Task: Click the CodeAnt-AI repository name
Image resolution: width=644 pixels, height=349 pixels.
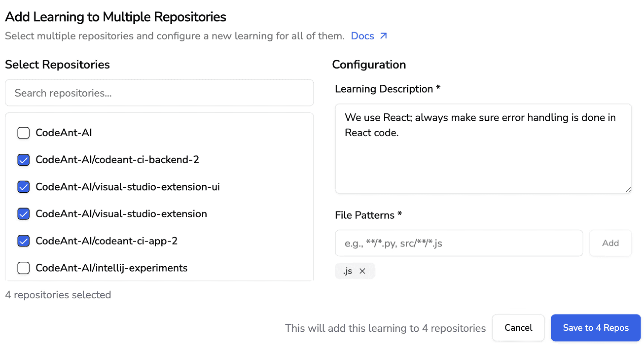Action: coord(64,133)
